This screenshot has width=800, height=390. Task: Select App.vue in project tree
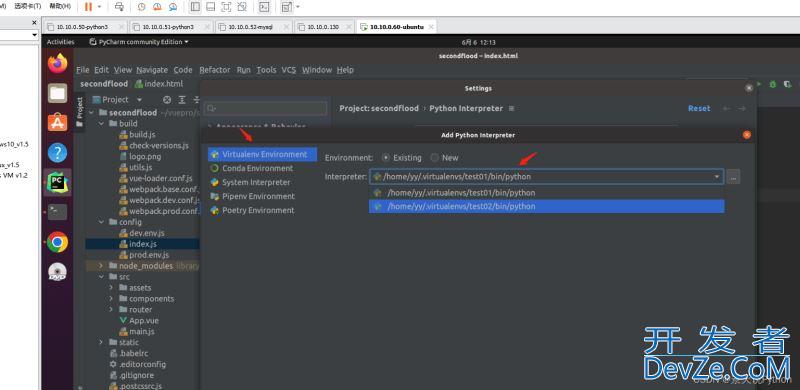144,321
